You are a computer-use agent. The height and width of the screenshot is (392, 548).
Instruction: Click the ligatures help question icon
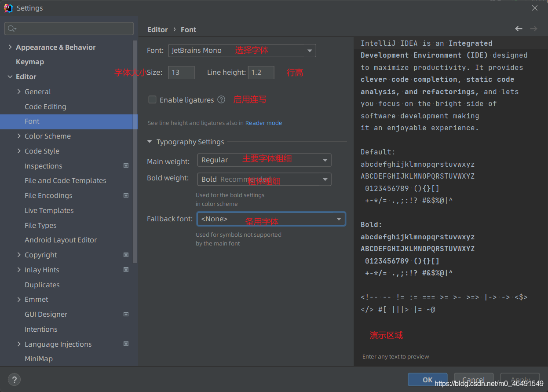pos(221,99)
